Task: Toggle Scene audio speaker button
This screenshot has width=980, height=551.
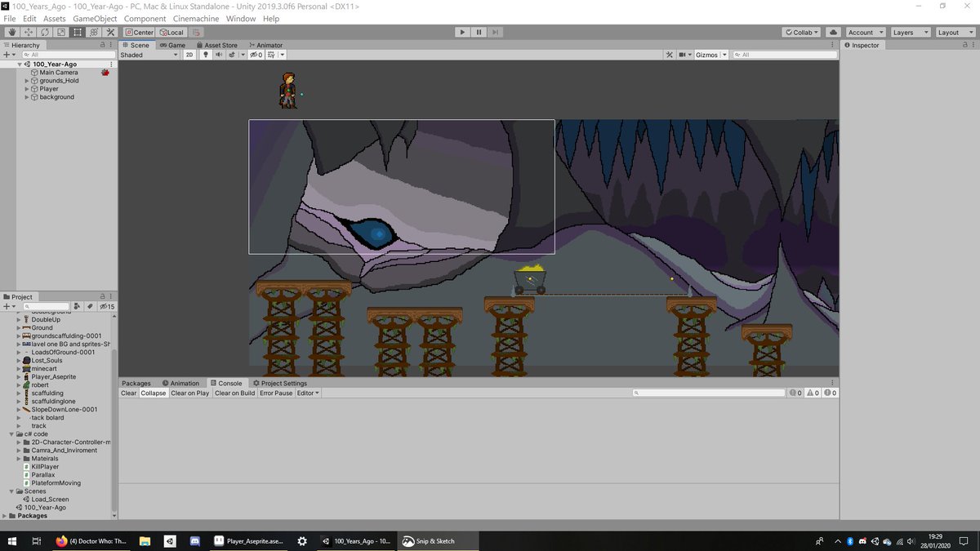Action: click(x=219, y=55)
